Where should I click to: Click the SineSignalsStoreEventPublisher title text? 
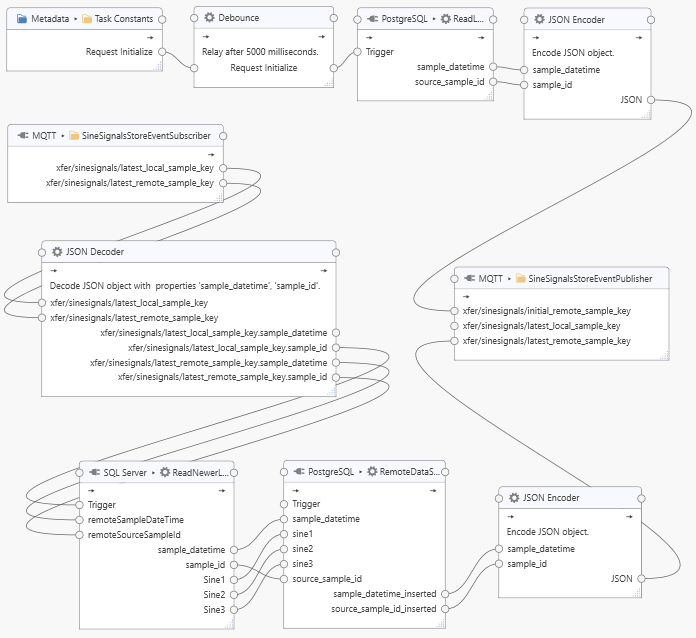[x=589, y=277]
